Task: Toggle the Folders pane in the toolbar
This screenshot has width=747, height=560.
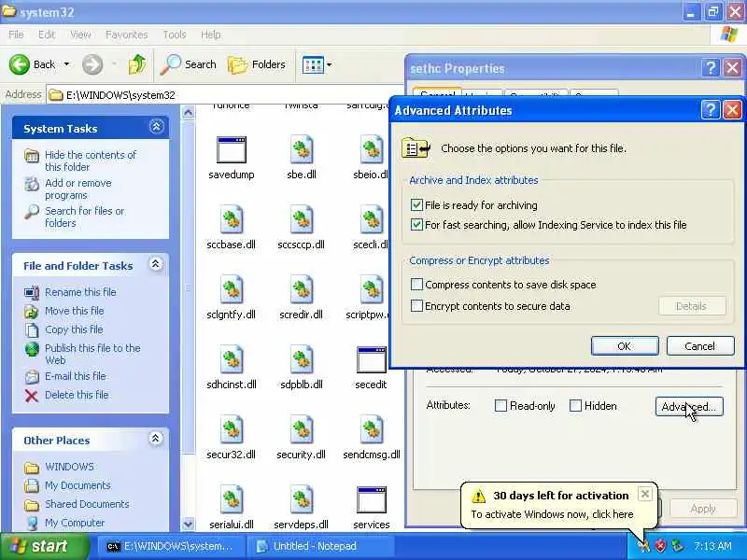Action: [256, 64]
